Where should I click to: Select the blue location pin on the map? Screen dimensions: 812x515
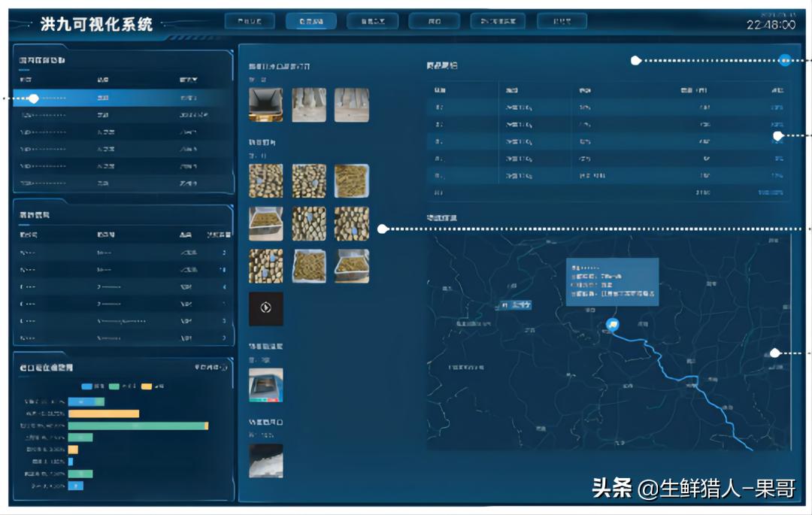point(614,323)
